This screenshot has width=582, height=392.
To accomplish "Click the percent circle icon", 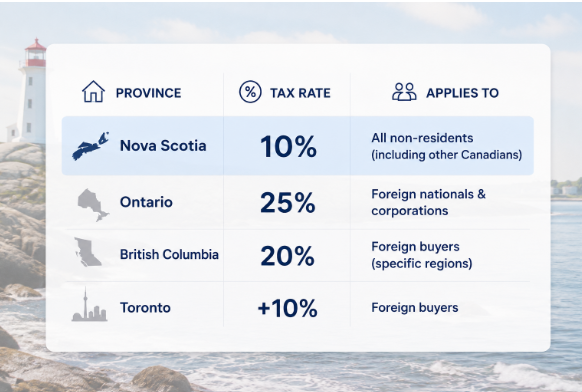I will [250, 92].
